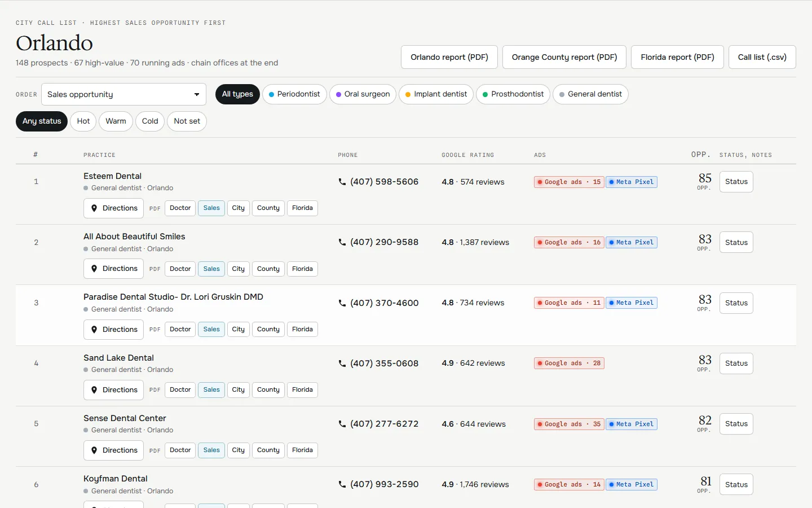Screen dimensions: 812x508
Task: Click the phone icon beside (407) 290-9588
Action: click(342, 242)
